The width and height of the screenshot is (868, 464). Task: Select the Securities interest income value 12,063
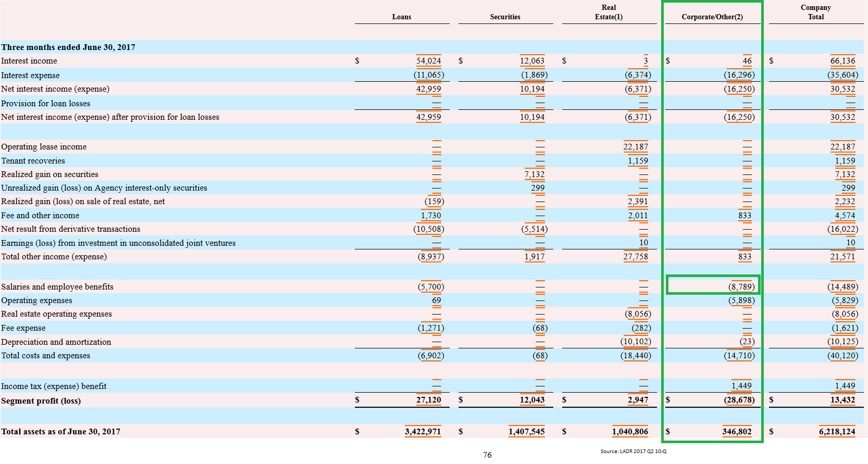point(532,61)
